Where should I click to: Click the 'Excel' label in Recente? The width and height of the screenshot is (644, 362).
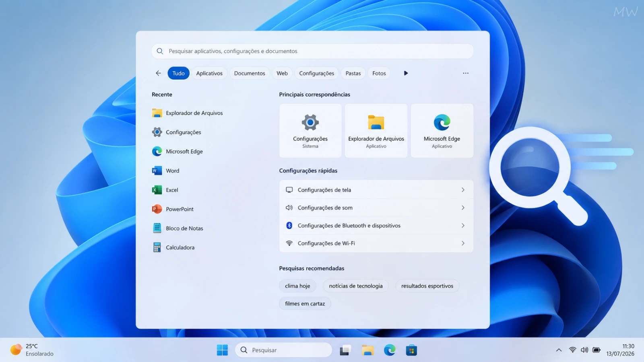tap(172, 190)
